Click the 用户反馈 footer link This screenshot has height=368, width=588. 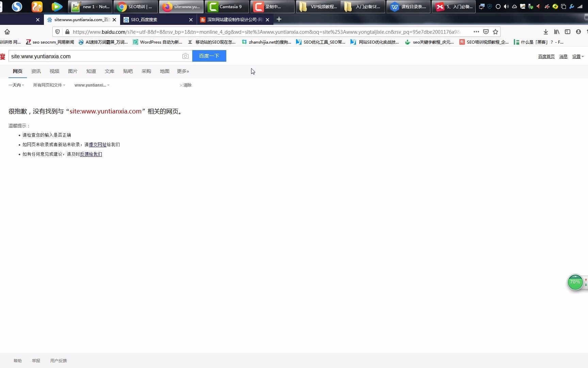pos(59,361)
